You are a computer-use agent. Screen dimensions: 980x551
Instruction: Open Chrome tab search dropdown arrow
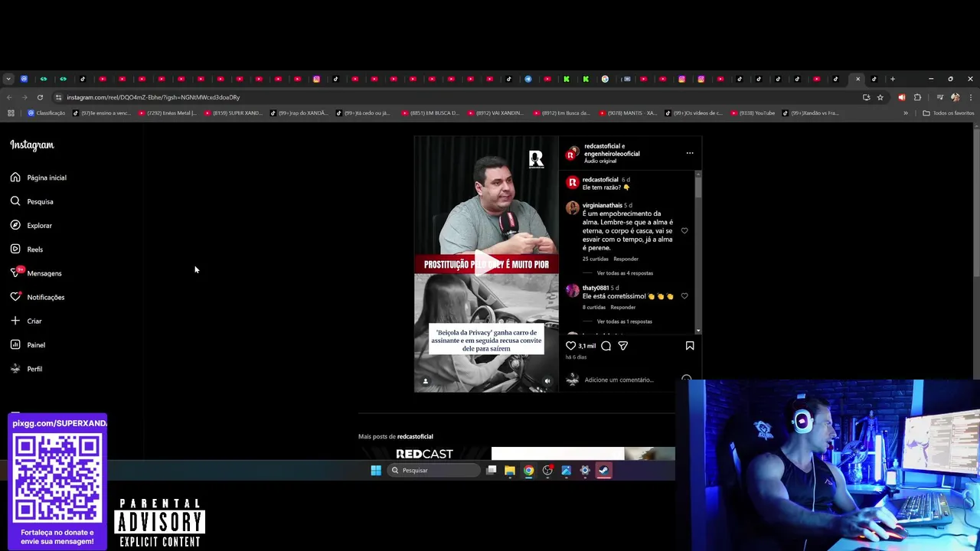click(8, 79)
